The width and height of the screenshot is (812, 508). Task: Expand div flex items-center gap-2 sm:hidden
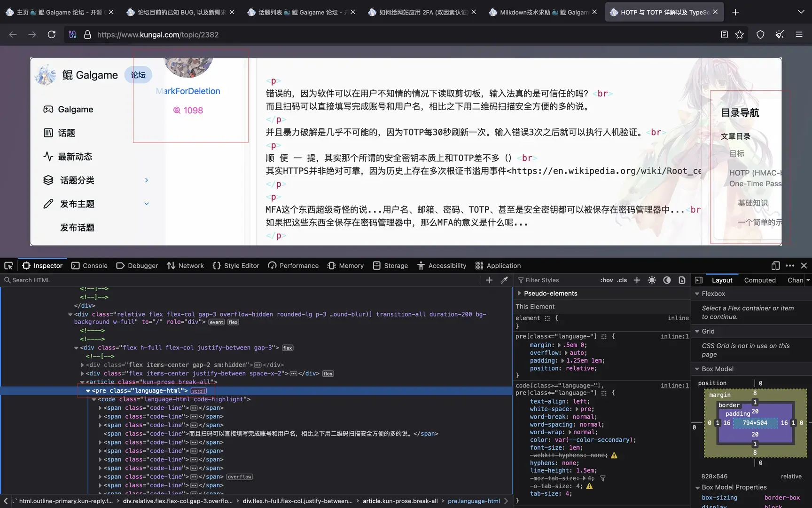(82, 365)
